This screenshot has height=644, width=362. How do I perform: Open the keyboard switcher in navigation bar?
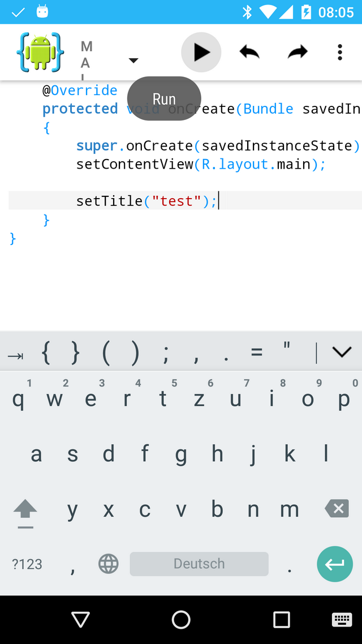[x=342, y=619]
